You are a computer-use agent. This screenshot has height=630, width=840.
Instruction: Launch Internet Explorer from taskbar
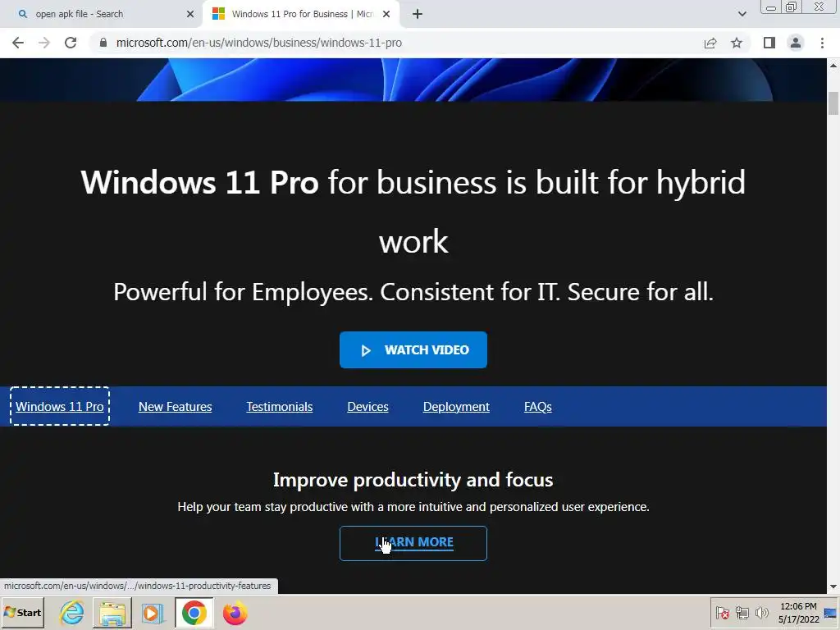click(x=72, y=613)
